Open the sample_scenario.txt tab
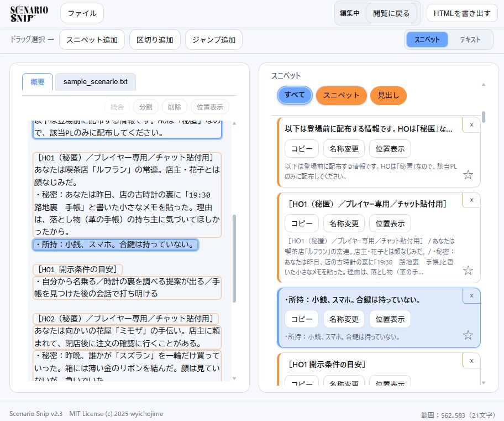This screenshot has height=421, width=504. pyautogui.click(x=96, y=82)
